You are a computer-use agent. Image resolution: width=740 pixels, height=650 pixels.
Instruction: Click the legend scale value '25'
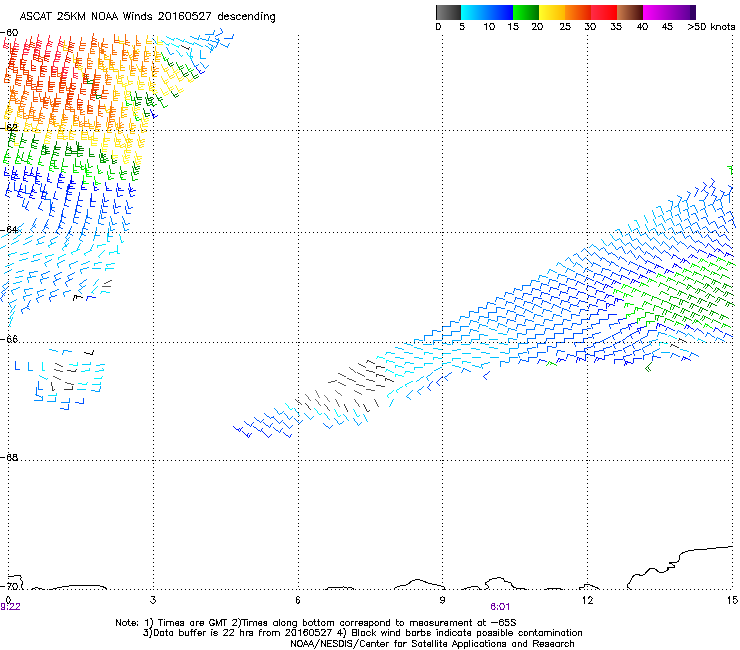[x=565, y=27]
